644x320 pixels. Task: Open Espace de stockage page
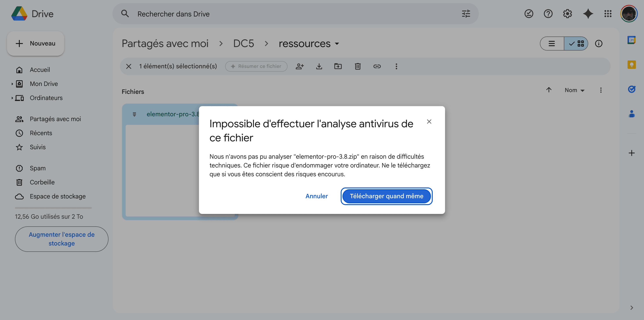[x=58, y=196]
